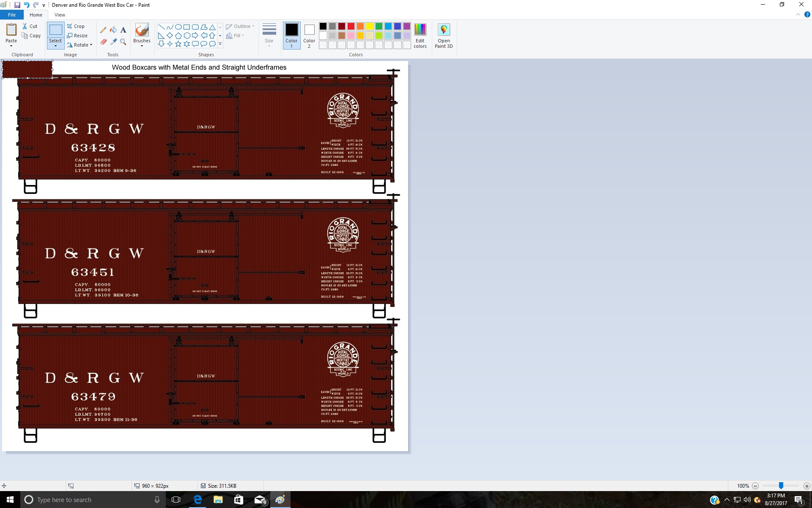812x508 pixels.
Task: Choose the Cloud callout shape
Action: pyautogui.click(x=212, y=44)
